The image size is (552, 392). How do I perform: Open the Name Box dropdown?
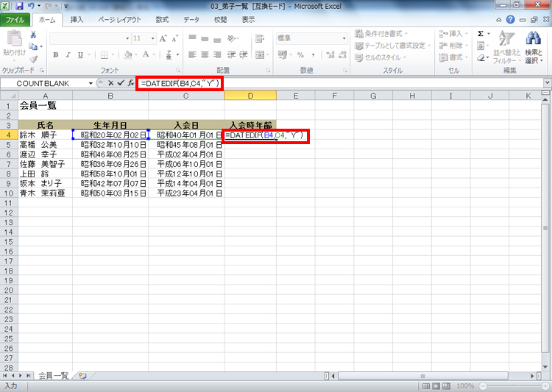91,83
